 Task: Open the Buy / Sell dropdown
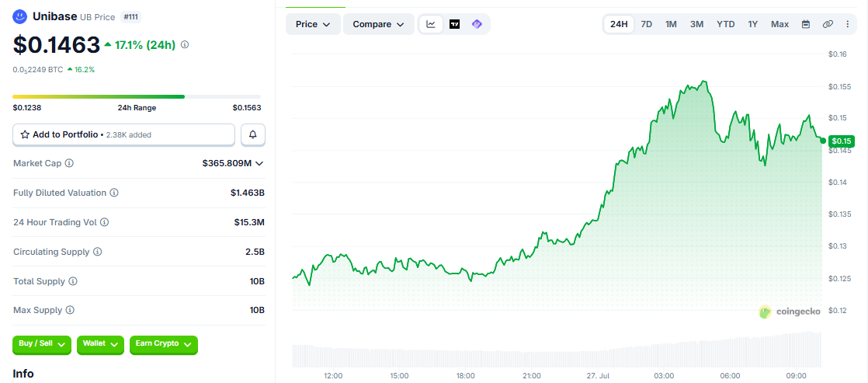point(42,344)
